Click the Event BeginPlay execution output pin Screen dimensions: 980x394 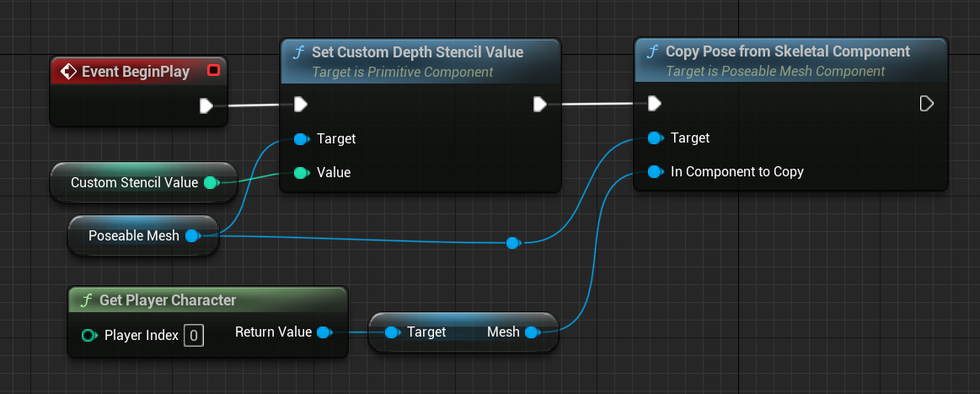[x=206, y=105]
